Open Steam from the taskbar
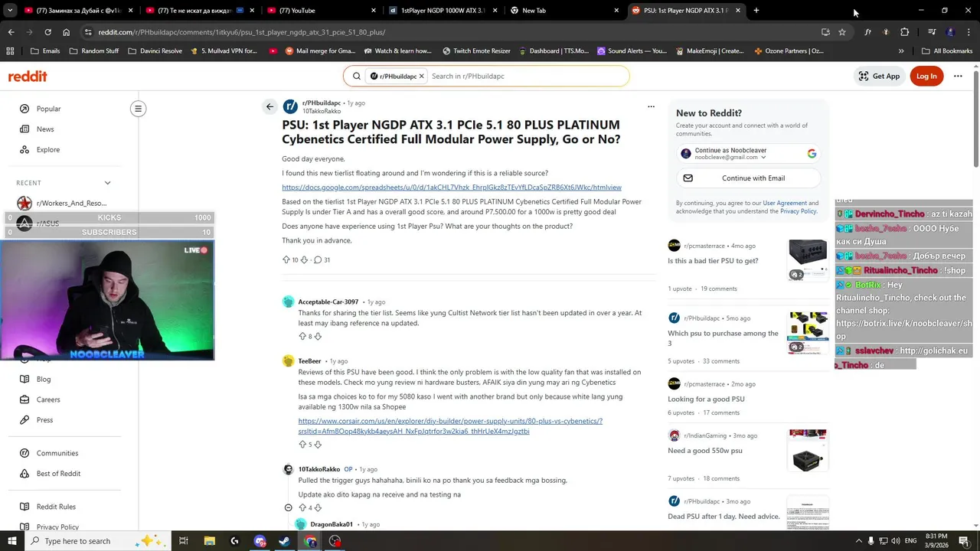The image size is (980, 551). coord(284,541)
